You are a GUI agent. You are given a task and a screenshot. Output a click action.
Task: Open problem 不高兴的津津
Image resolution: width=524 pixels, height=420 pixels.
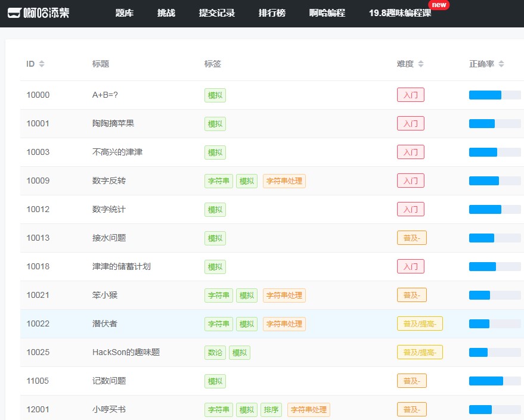coord(117,153)
